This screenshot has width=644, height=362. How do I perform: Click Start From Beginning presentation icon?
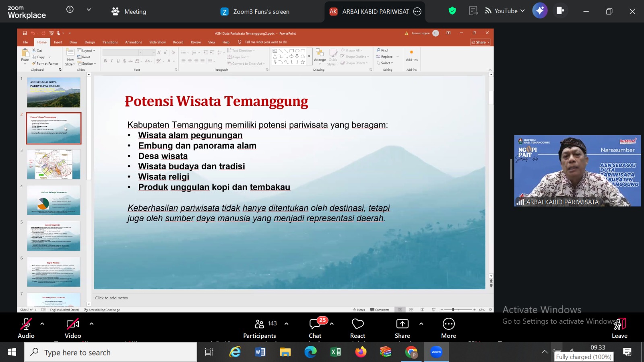[51, 33]
